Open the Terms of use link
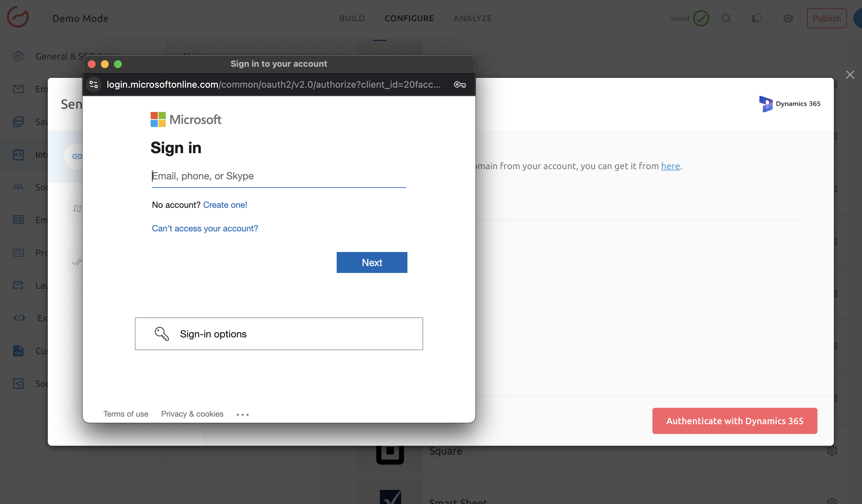This screenshot has width=862, height=504. 126,414
